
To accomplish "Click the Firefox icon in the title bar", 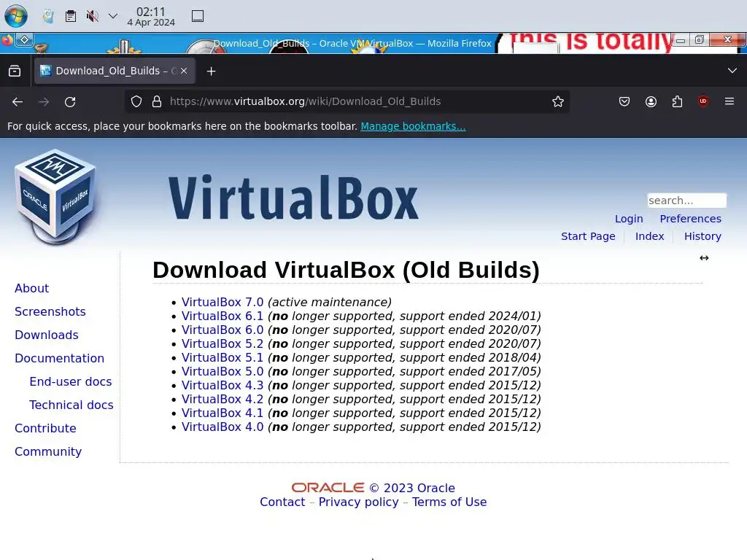I will pos(7,40).
